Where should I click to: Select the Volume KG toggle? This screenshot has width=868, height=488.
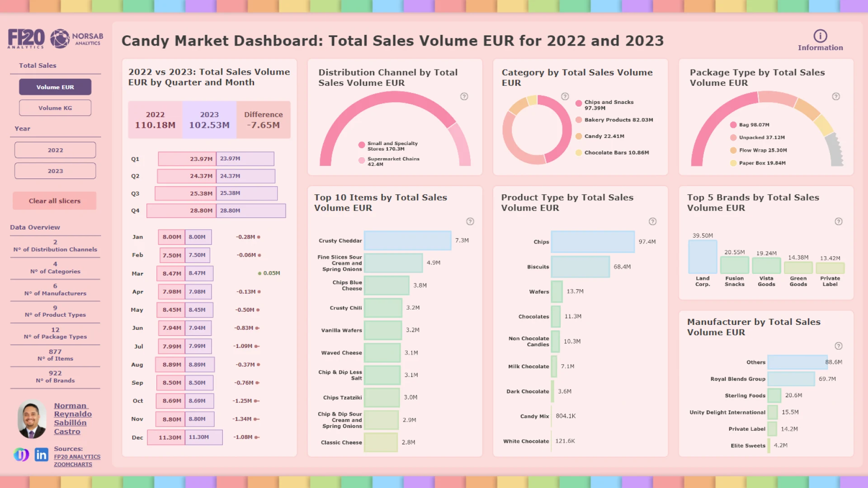[x=55, y=108]
